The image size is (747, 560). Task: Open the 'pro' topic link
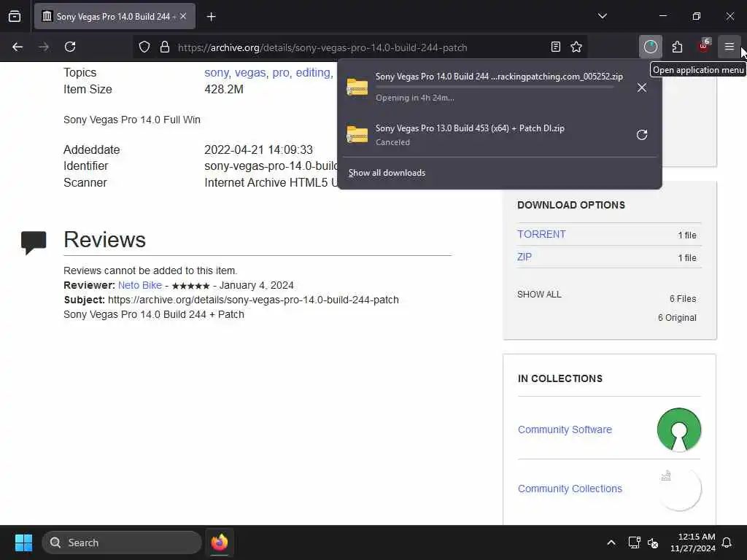click(x=281, y=72)
